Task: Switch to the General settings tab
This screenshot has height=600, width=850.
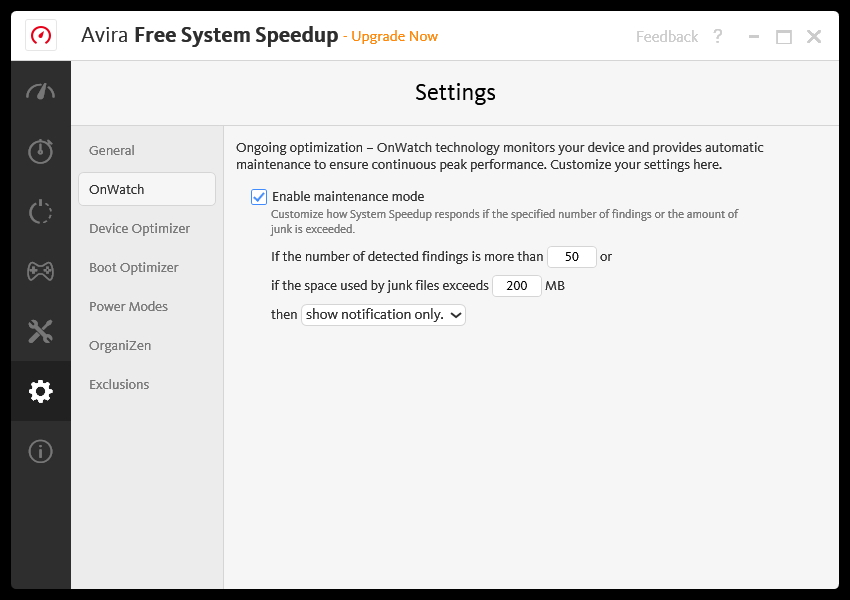Action: [112, 151]
